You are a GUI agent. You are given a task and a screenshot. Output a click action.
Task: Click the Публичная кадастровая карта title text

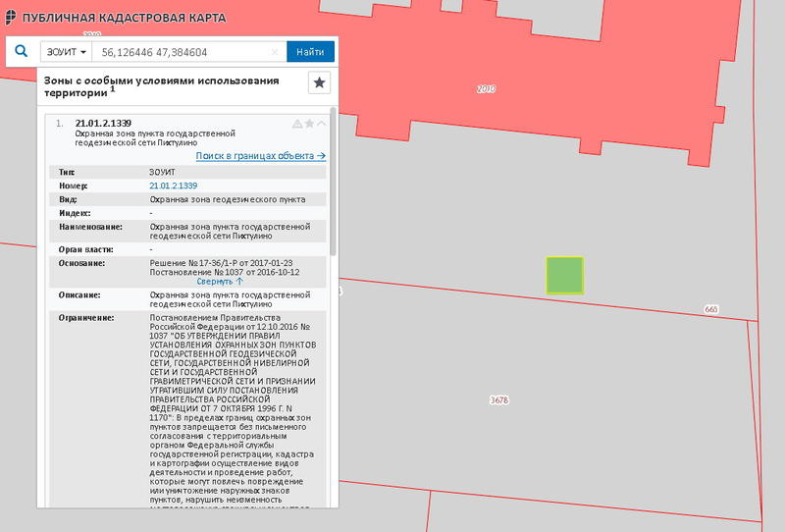[124, 18]
